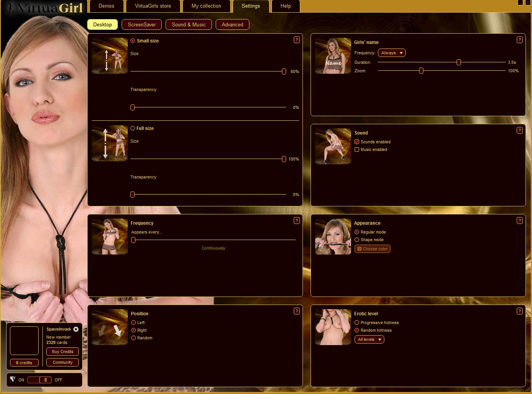Switch to the My collection tab

206,6
